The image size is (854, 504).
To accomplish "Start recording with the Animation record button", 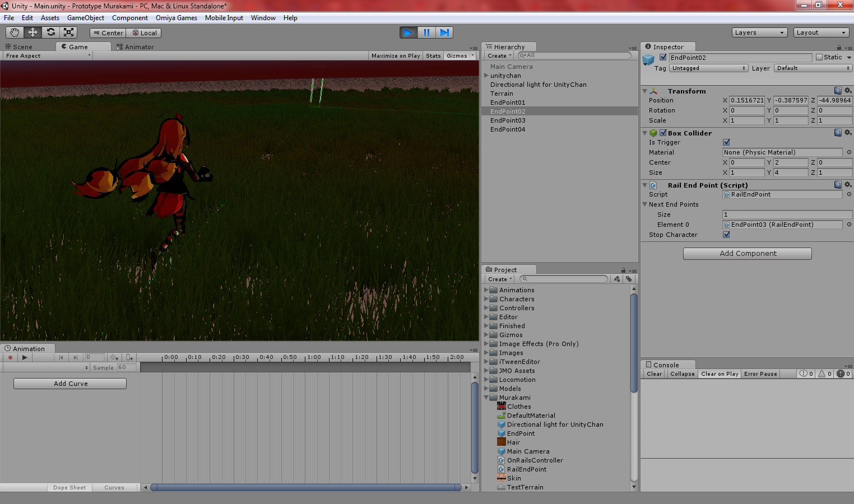I will tap(10, 357).
